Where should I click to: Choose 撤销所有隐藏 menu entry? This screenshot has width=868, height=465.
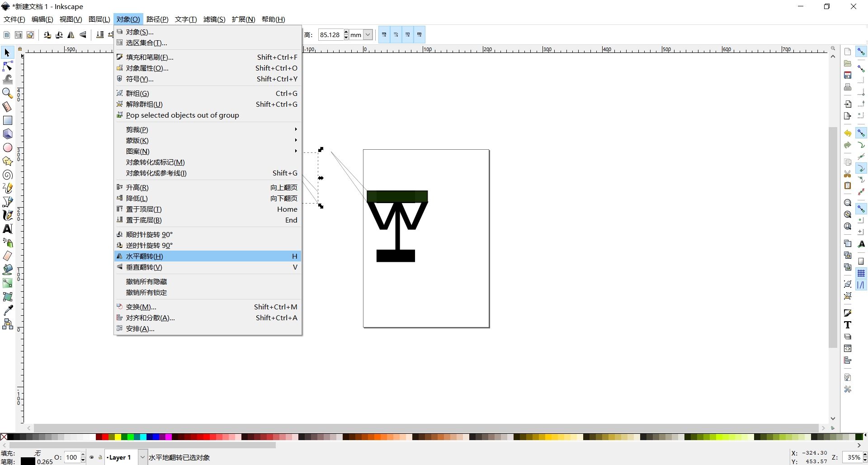point(208,281)
